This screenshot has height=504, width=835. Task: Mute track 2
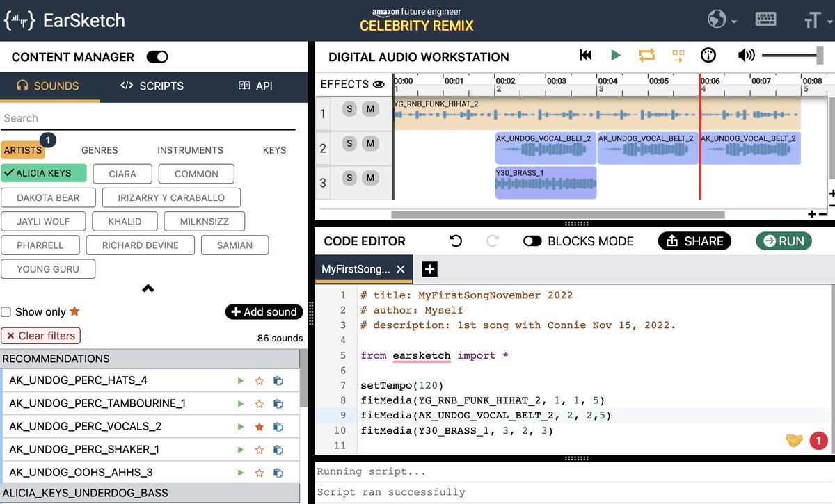(x=371, y=144)
